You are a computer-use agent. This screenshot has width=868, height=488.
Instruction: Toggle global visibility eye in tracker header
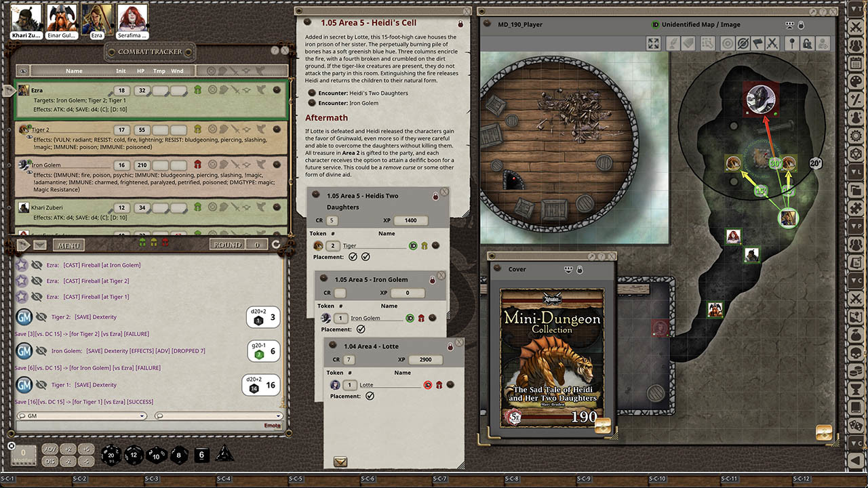click(x=24, y=71)
